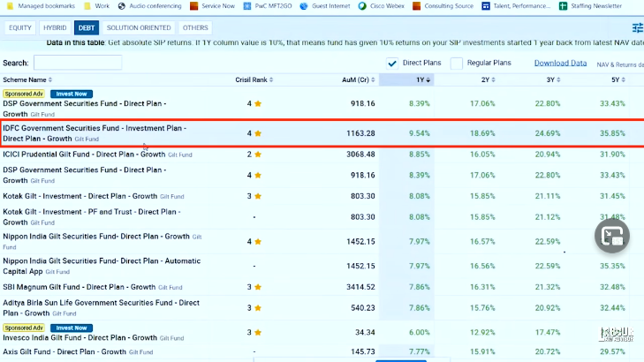Open SBI Magnum Gilt Fund Direct Plan
The width and height of the screenshot is (644, 362).
point(79,287)
